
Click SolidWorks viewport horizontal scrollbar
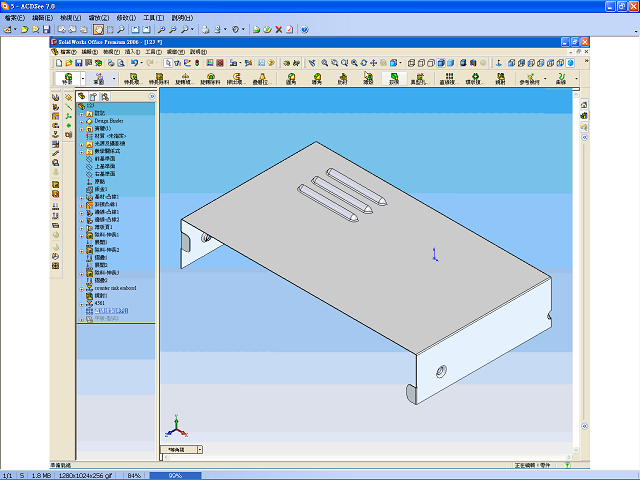(x=366, y=457)
